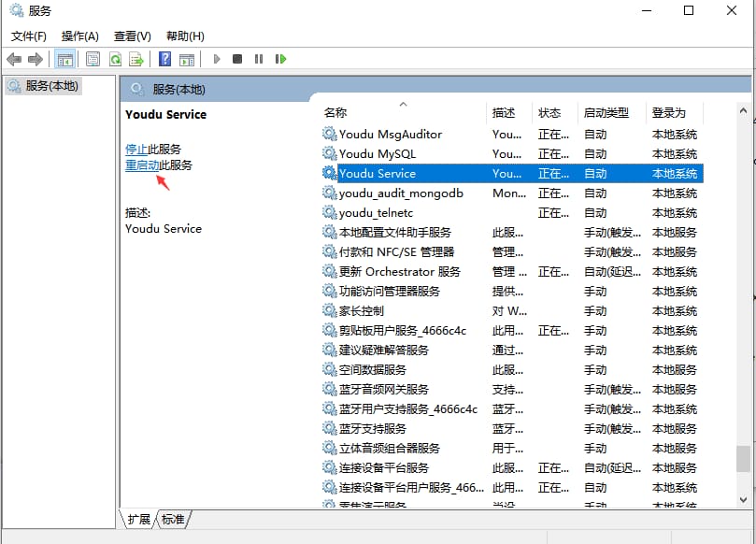756x544 pixels.
Task: Open the 操作(A) menu
Action: click(x=80, y=36)
